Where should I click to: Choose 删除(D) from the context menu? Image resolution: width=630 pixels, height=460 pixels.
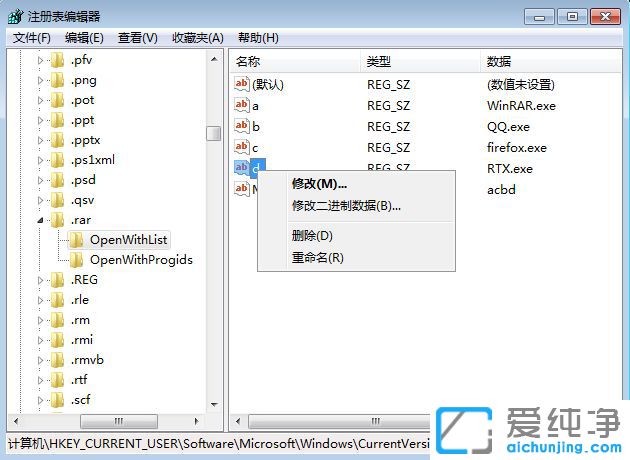[356, 236]
